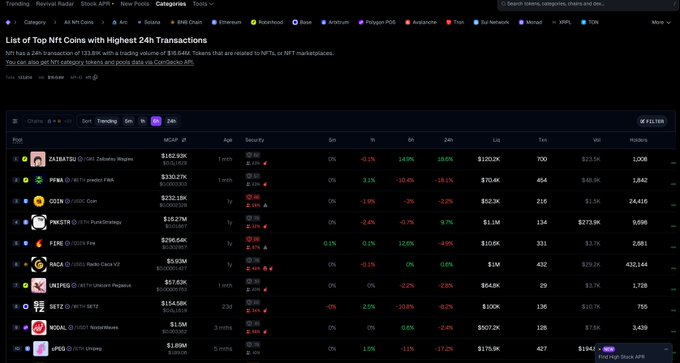Sort table by Holders column header
This screenshot has width=680, height=363.
638,140
